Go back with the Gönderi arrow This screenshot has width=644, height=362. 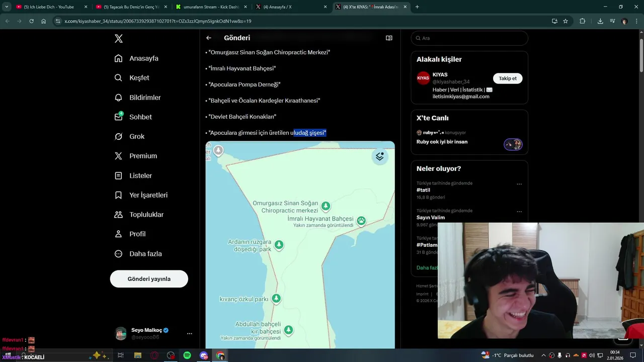(209, 38)
